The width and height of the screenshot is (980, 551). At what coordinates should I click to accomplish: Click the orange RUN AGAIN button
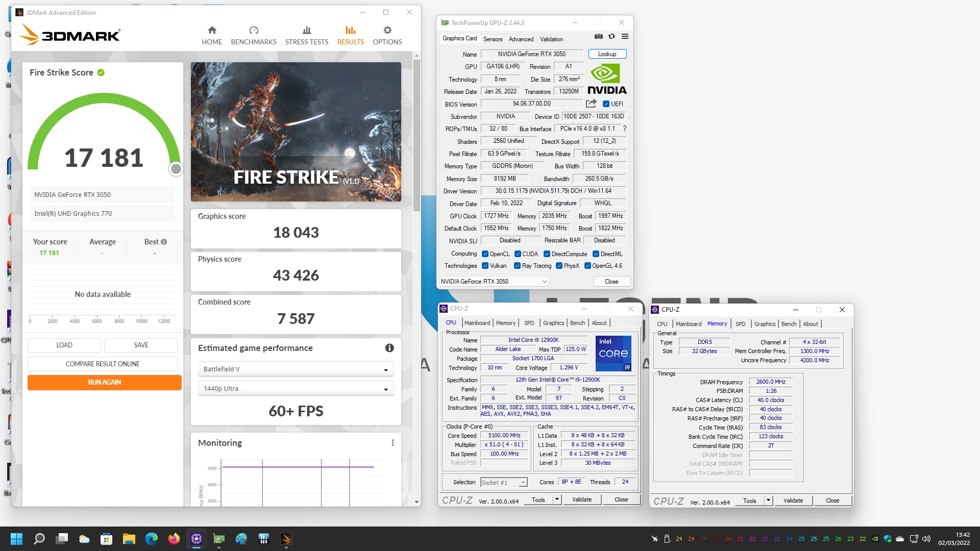(x=105, y=382)
